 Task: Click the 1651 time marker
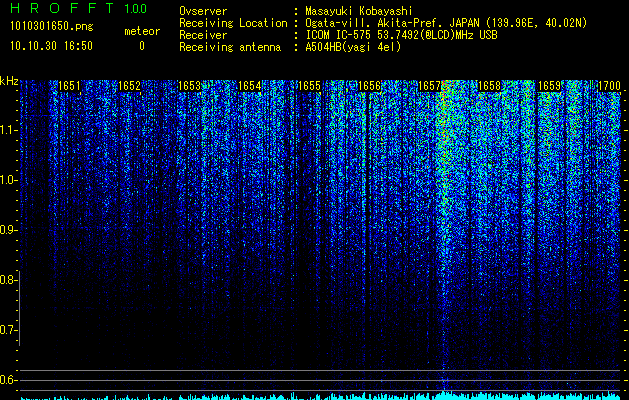pos(69,86)
